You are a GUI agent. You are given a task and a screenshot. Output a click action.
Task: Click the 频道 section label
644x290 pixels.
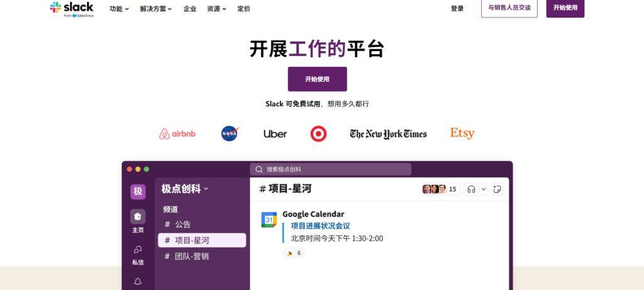(x=170, y=209)
